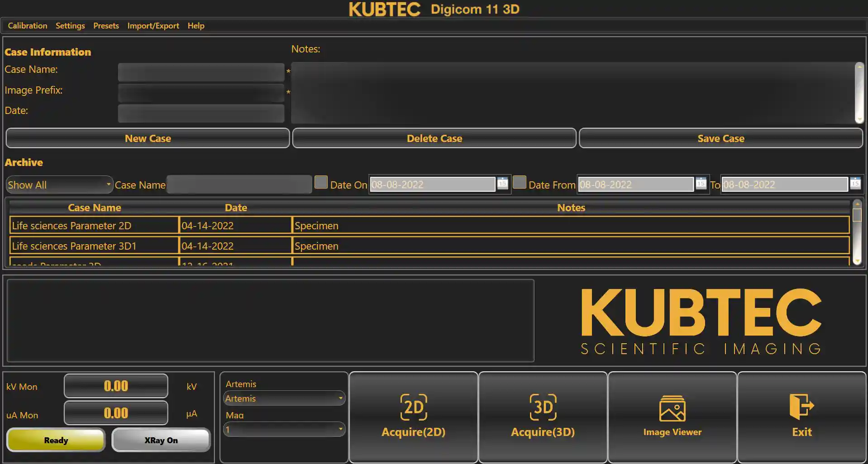This screenshot has width=868, height=464.
Task: Enable the Date From filter checkbox
Action: coord(519,182)
